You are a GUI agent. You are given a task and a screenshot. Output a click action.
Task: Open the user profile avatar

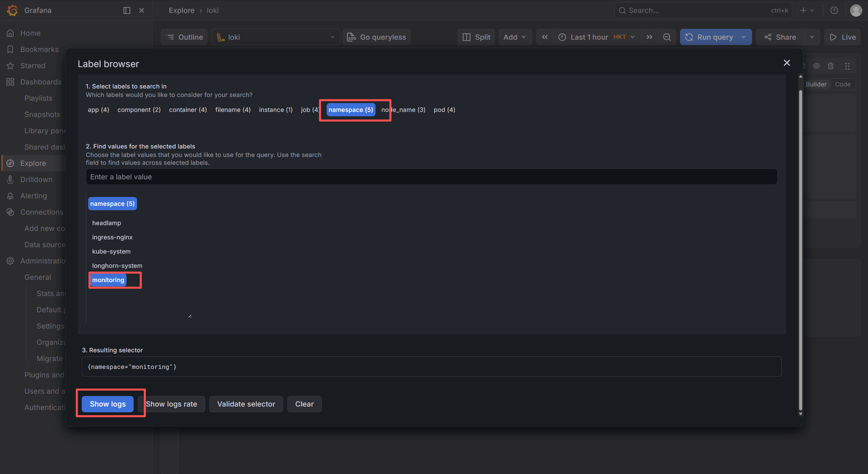pyautogui.click(x=856, y=11)
